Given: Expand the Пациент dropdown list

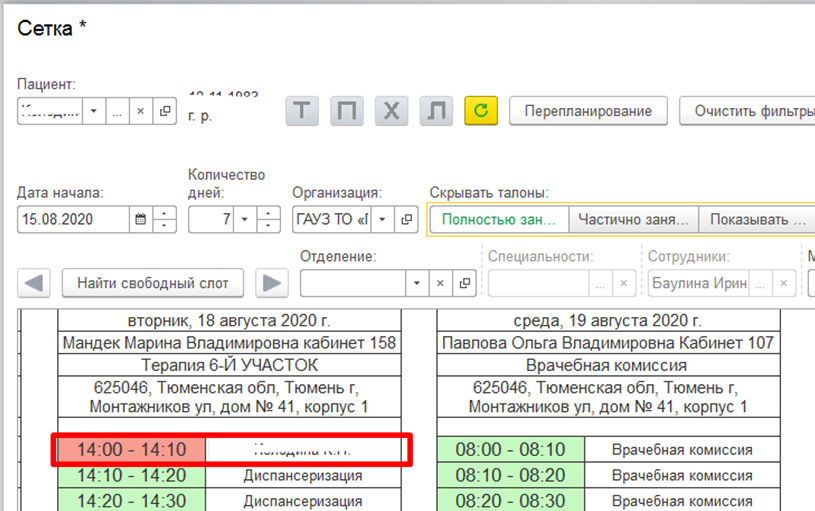Looking at the screenshot, I should point(95,111).
